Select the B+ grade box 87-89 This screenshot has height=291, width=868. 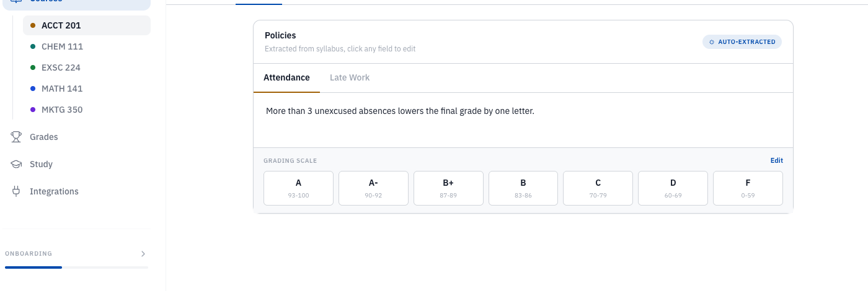pos(448,188)
